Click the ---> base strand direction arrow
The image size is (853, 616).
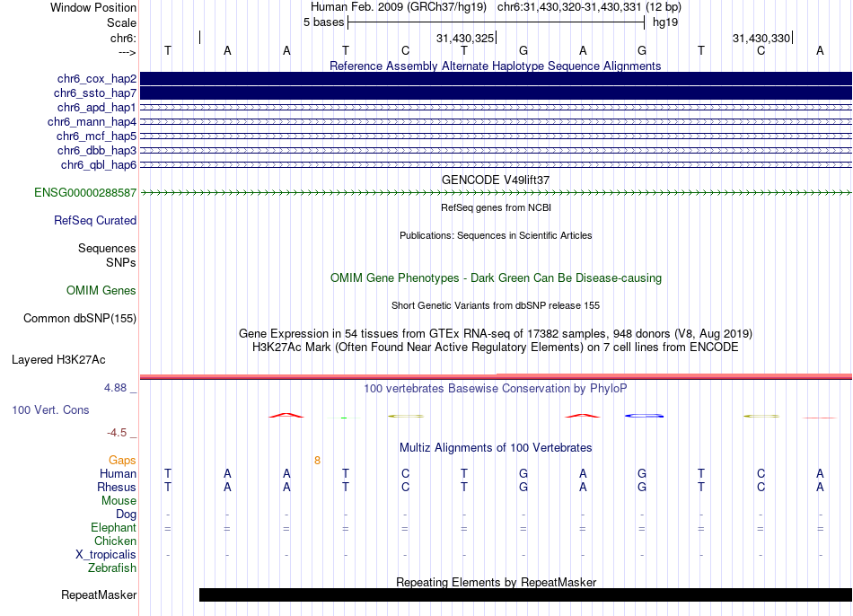[127, 52]
